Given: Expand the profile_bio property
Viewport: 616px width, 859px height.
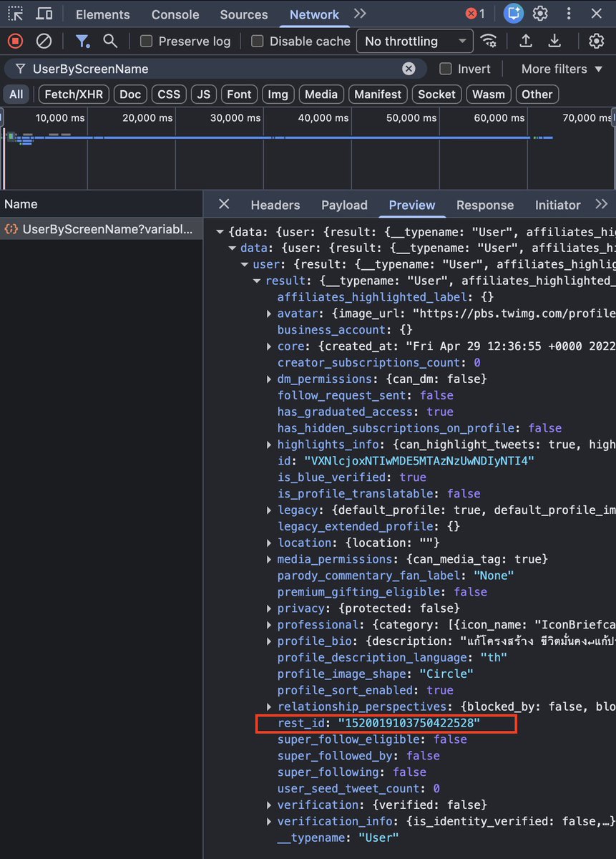Looking at the screenshot, I should click(269, 641).
